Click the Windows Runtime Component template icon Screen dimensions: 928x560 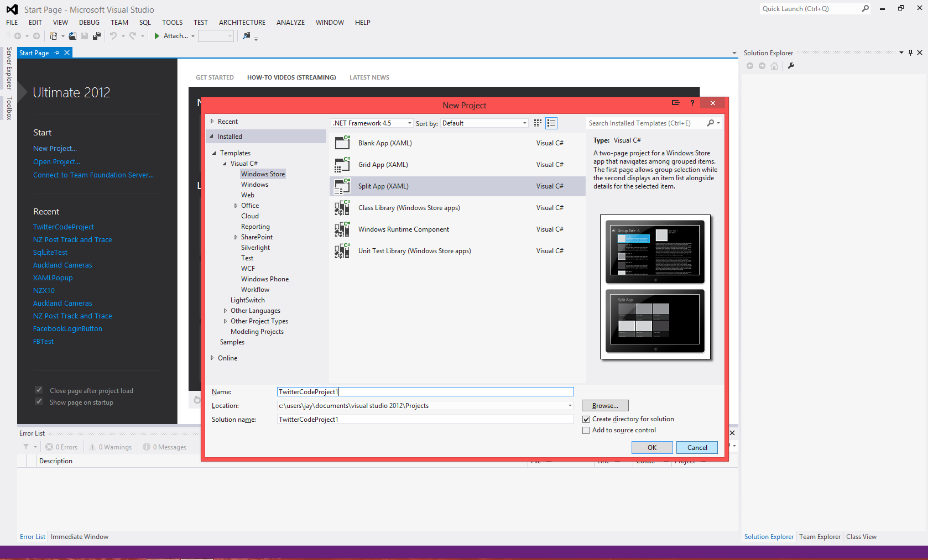point(343,229)
